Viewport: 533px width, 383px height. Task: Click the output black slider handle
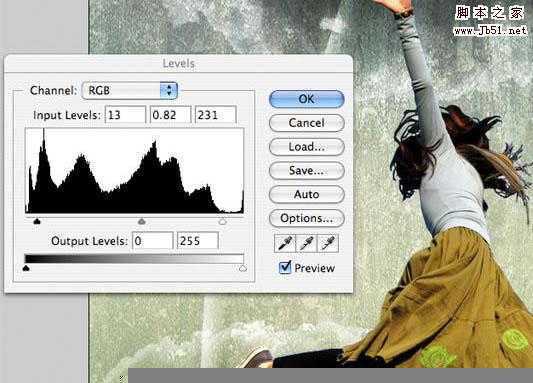(26, 268)
